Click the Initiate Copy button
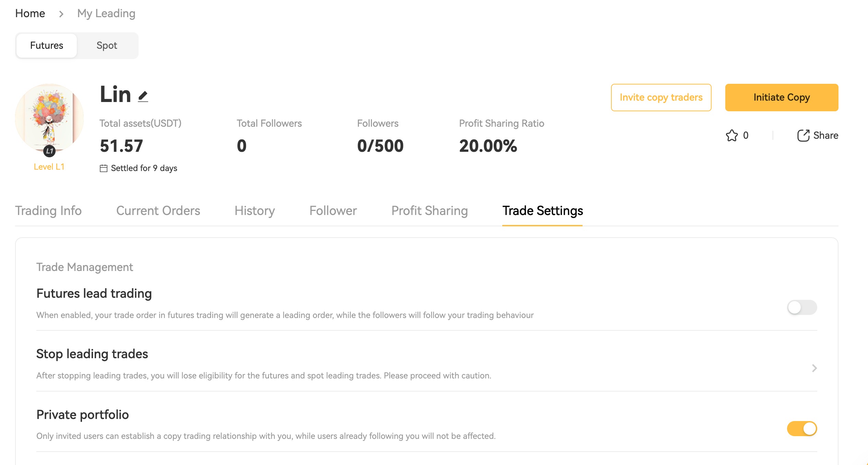This screenshot has height=465, width=868. point(782,98)
